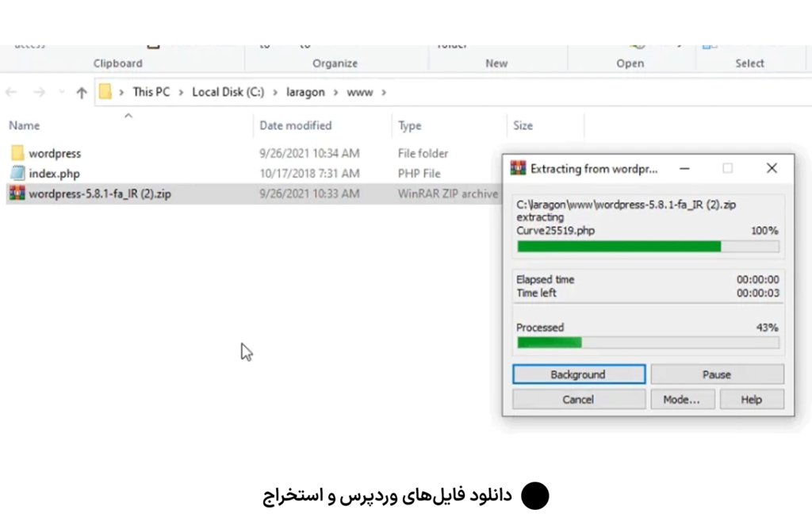Screen dimensions: 812x525
Task: Click the Extracting from wordpr... title bar
Action: (594, 169)
